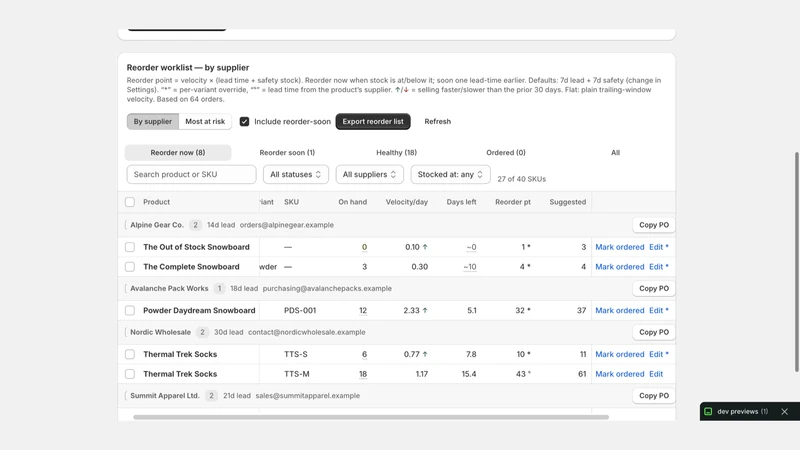Click Export reorder list button
This screenshot has width=800, height=450.
pos(373,121)
